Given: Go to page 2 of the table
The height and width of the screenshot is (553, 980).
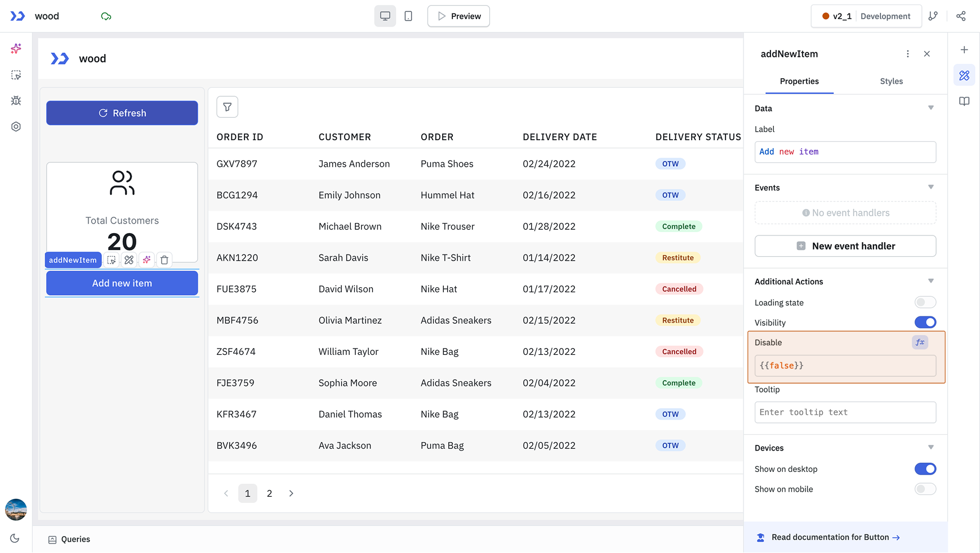Looking at the screenshot, I should click(x=269, y=494).
